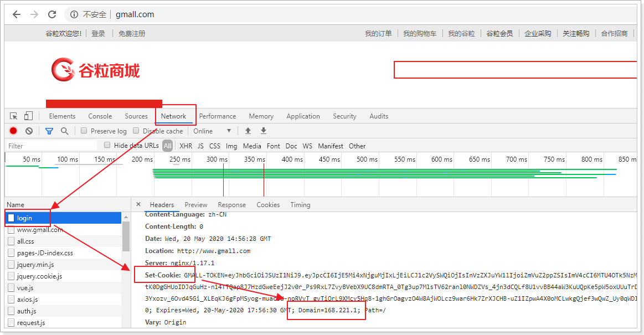The height and width of the screenshot is (335, 644).
Task: Enable Disable cache checkbox
Action: 136,131
